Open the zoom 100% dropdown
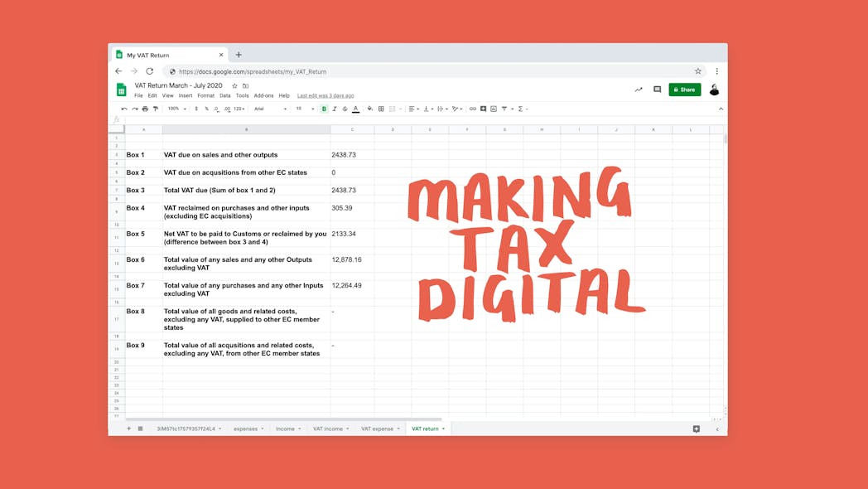 click(177, 109)
